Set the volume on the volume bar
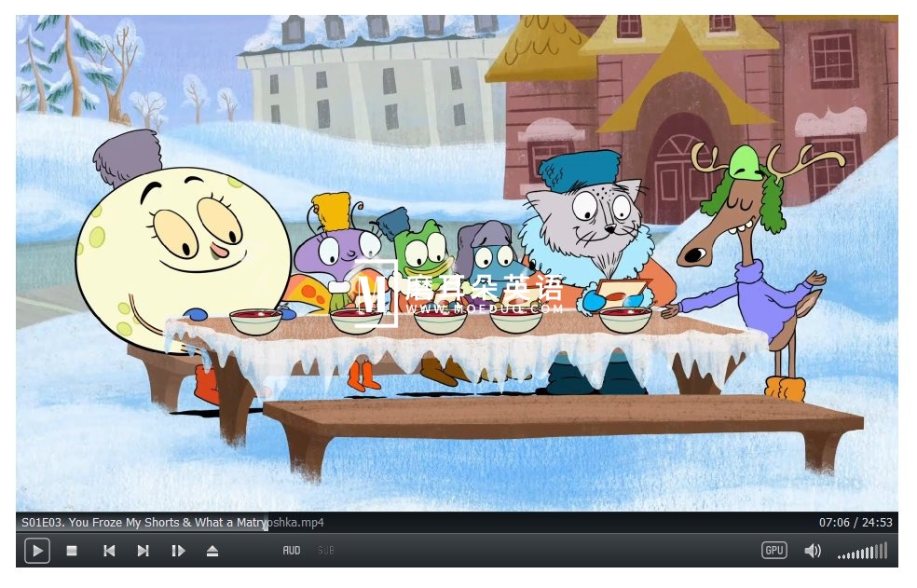 point(863,551)
